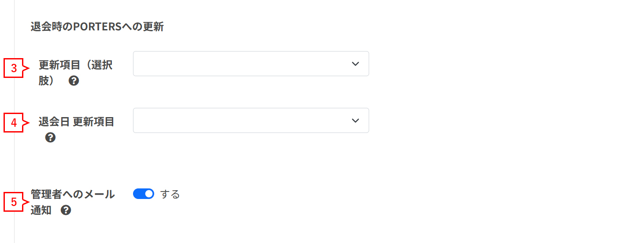Open the 更新項目（選択肢） dropdown
Screen dimensions: 644x243
point(251,64)
